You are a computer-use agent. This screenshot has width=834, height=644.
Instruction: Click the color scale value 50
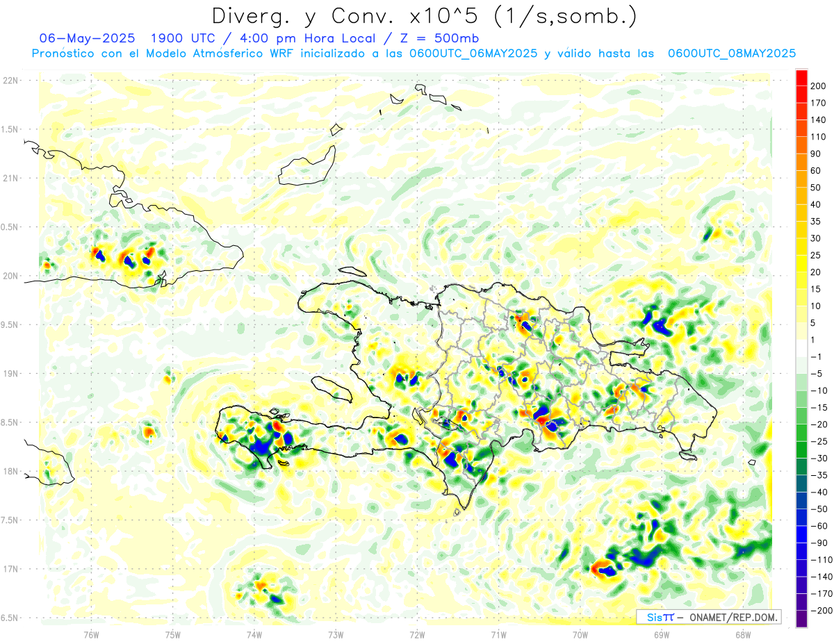point(817,188)
